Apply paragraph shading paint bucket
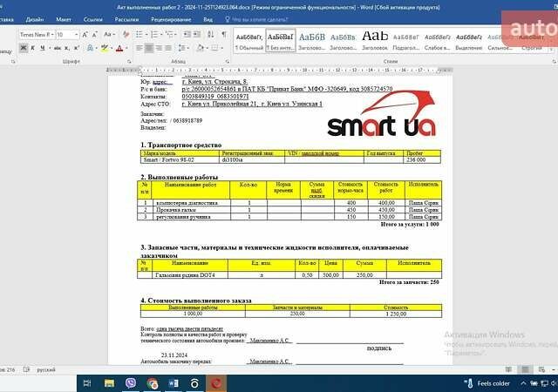The height and width of the screenshot is (392, 558). coord(201,48)
